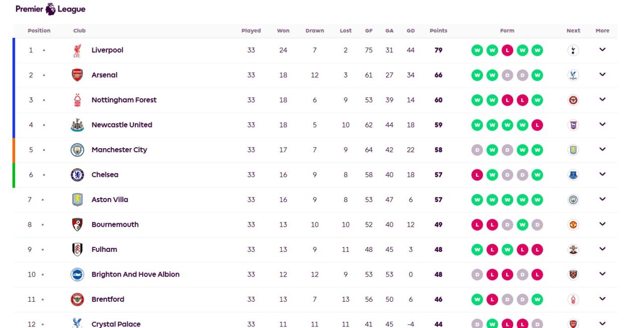The width and height of the screenshot is (644, 328).
Task: Open the Fulham row's More chevron
Action: pos(602,249)
